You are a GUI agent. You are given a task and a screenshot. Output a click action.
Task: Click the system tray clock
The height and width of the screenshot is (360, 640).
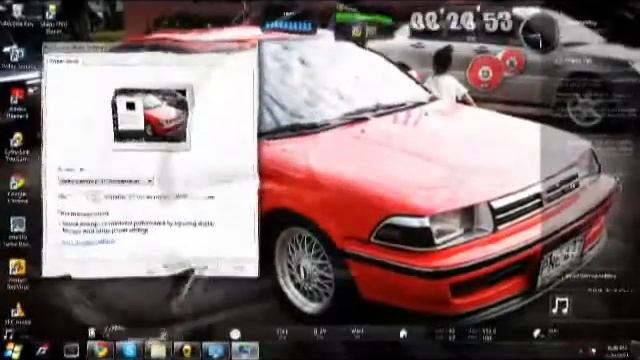point(616,351)
